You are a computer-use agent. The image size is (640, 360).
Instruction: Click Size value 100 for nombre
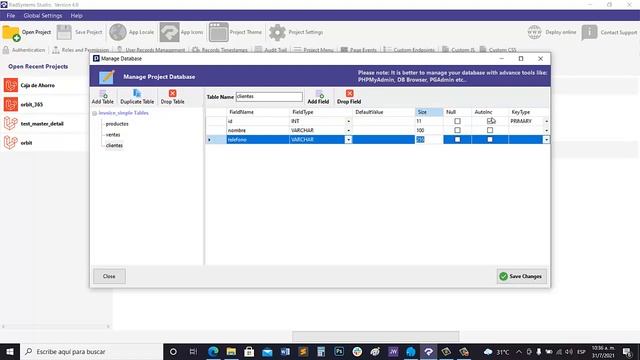click(429, 130)
